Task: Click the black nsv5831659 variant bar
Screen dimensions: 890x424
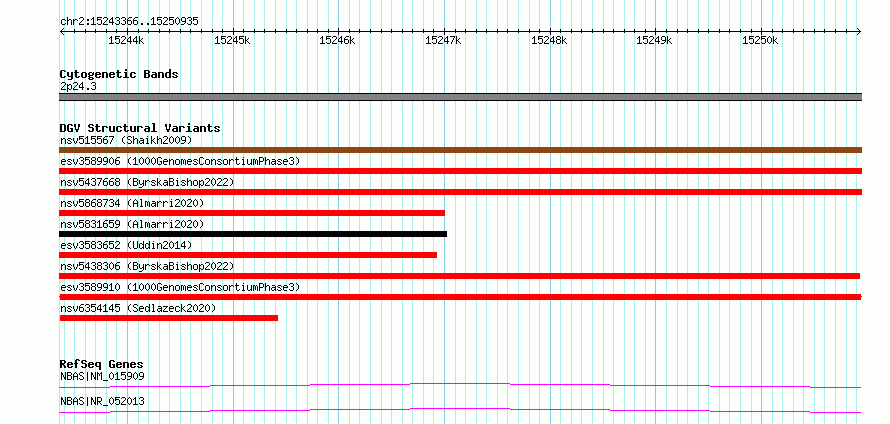Action: point(253,234)
